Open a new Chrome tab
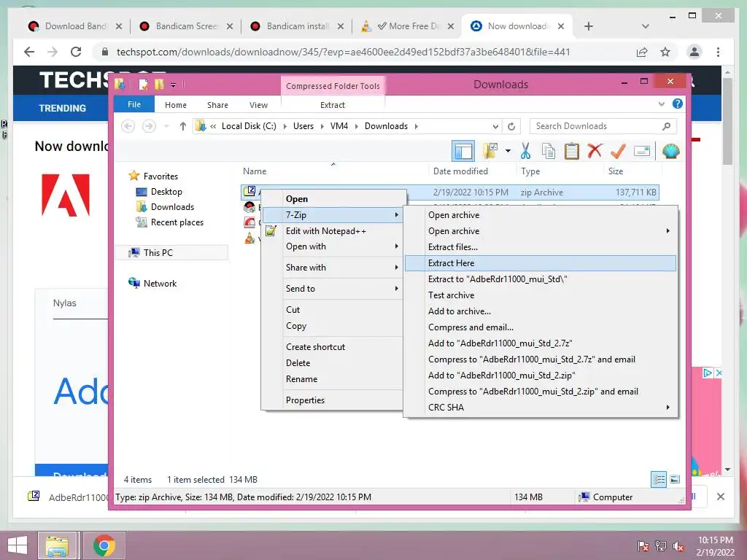Screen dimensions: 747x560 point(589,26)
